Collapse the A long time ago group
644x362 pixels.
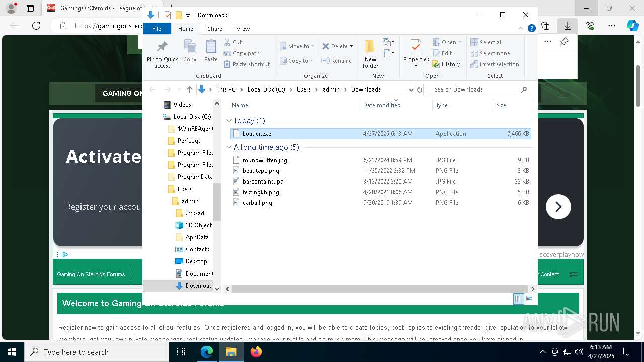229,147
